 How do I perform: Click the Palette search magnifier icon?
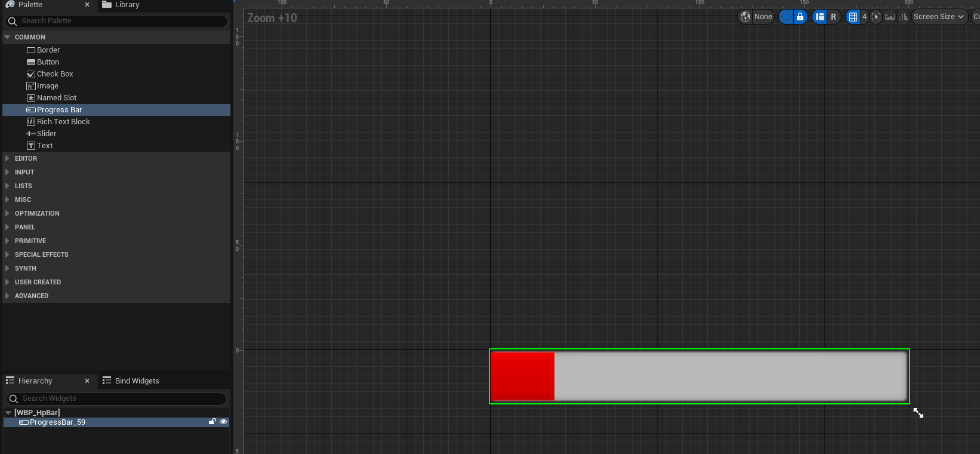point(13,21)
